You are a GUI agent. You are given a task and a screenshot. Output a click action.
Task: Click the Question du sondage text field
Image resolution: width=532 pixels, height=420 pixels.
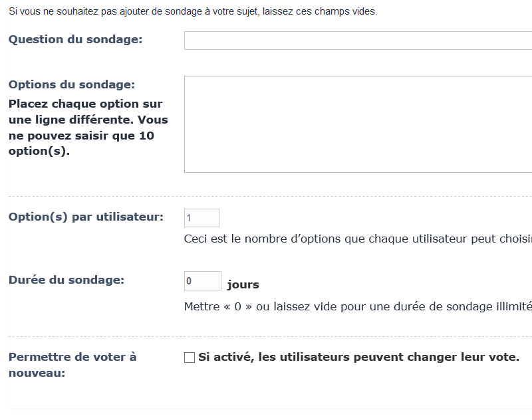(x=358, y=41)
